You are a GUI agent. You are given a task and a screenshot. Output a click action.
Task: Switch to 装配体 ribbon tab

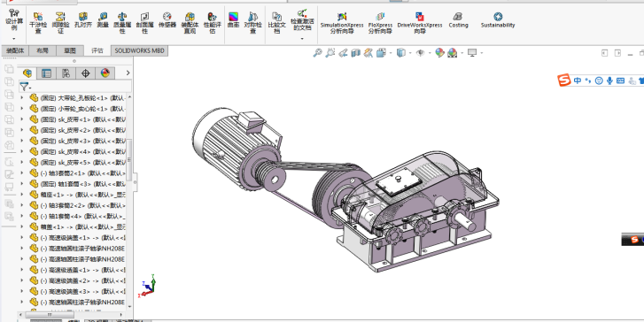15,50
